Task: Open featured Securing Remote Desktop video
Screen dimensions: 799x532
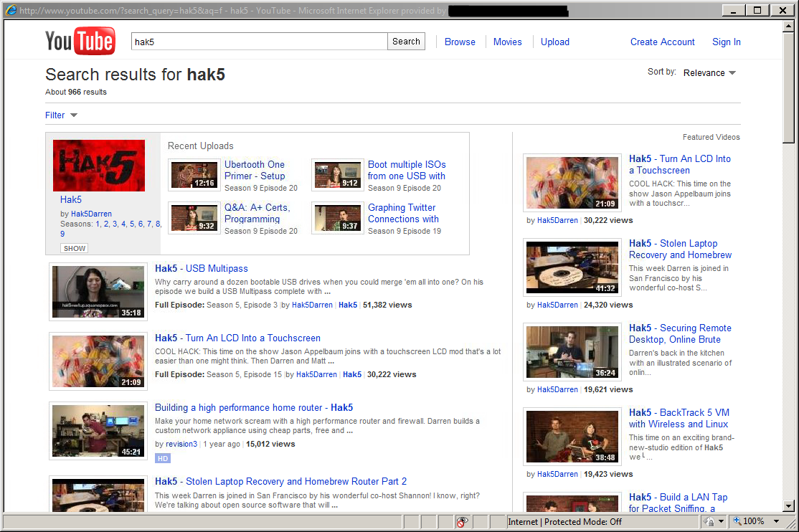Action: pyautogui.click(x=680, y=334)
